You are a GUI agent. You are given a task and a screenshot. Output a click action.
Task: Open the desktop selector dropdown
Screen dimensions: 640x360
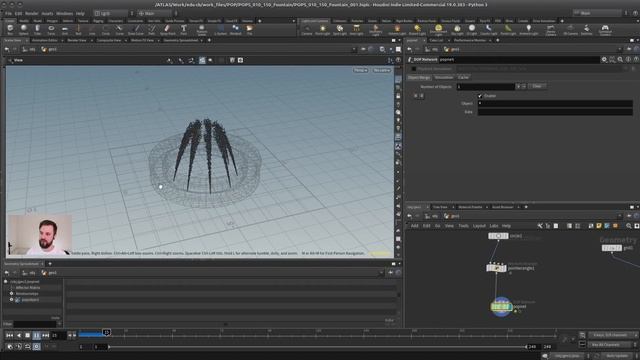click(112, 13)
